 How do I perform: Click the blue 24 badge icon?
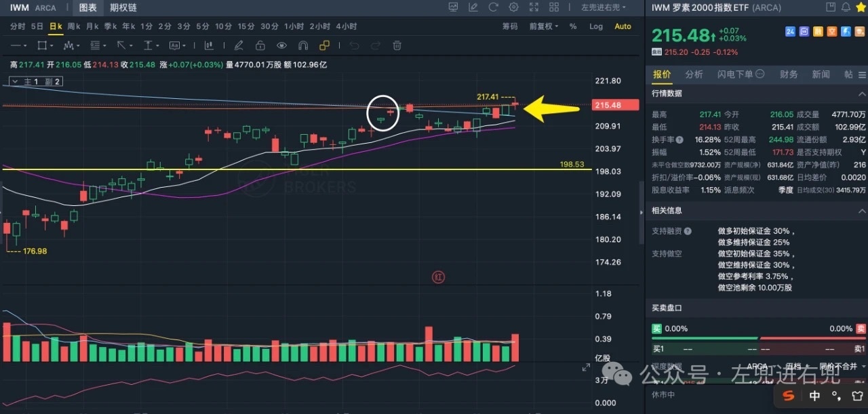click(x=790, y=32)
